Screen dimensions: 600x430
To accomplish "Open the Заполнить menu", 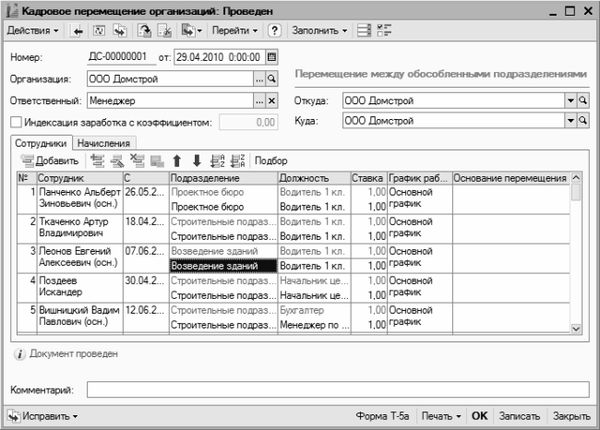I will tap(320, 31).
